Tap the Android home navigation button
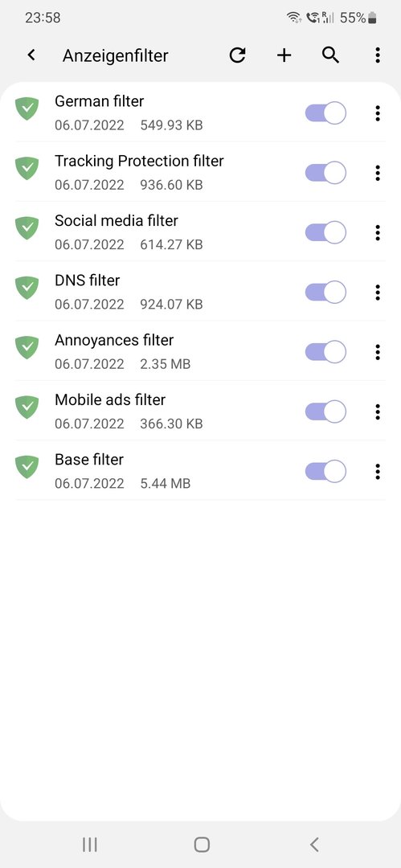This screenshot has width=401, height=868. [x=202, y=844]
